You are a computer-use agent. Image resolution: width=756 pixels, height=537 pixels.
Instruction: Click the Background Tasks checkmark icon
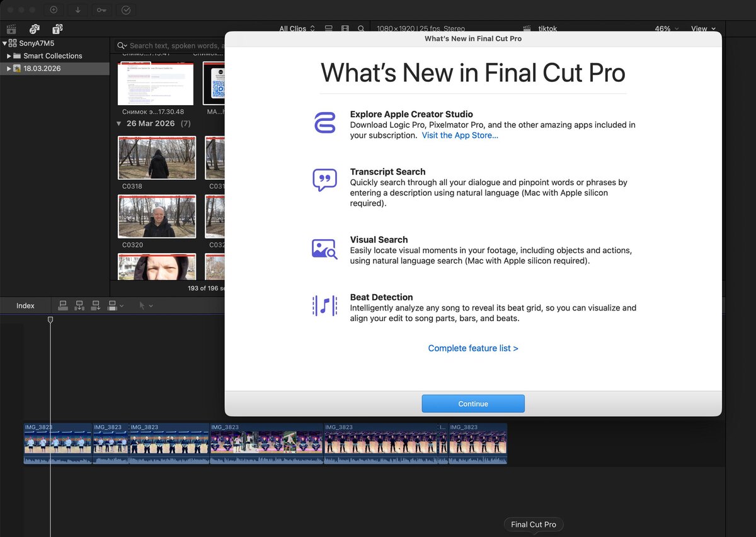(126, 10)
